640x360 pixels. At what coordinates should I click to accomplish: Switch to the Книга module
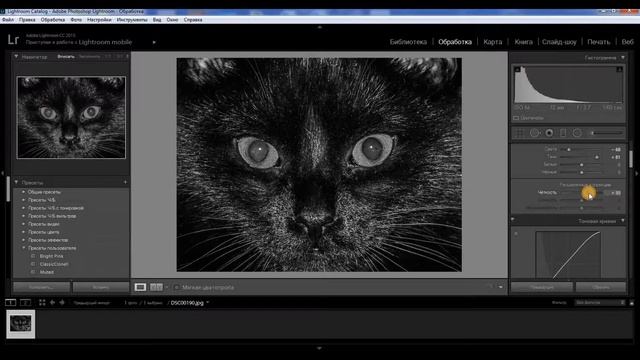point(523,42)
